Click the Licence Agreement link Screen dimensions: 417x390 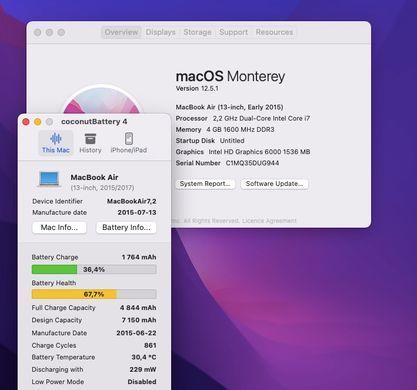click(269, 221)
